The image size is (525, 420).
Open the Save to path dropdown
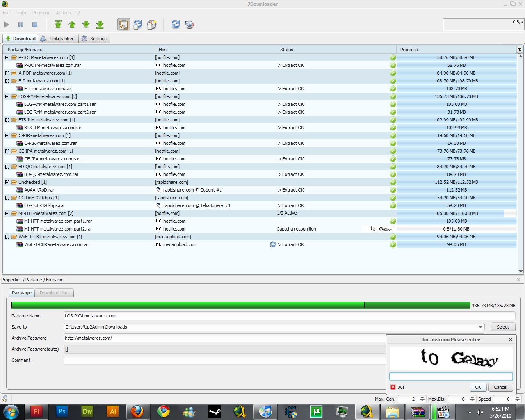[x=480, y=327]
